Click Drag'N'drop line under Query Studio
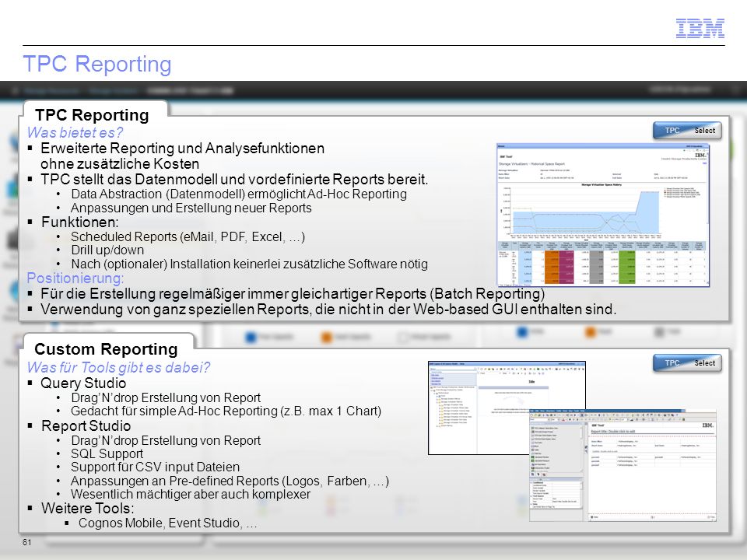This screenshot has width=747, height=560. click(166, 397)
